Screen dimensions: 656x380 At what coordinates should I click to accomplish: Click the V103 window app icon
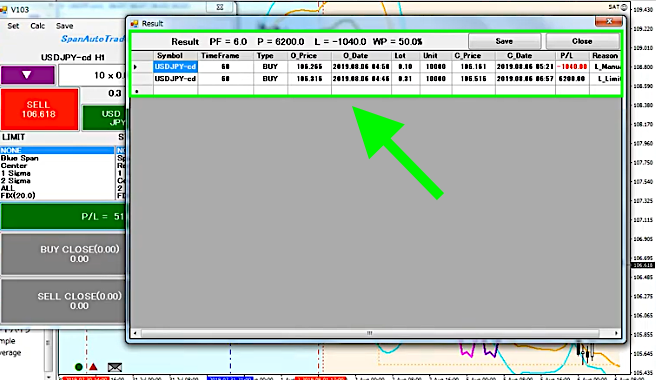3,9
